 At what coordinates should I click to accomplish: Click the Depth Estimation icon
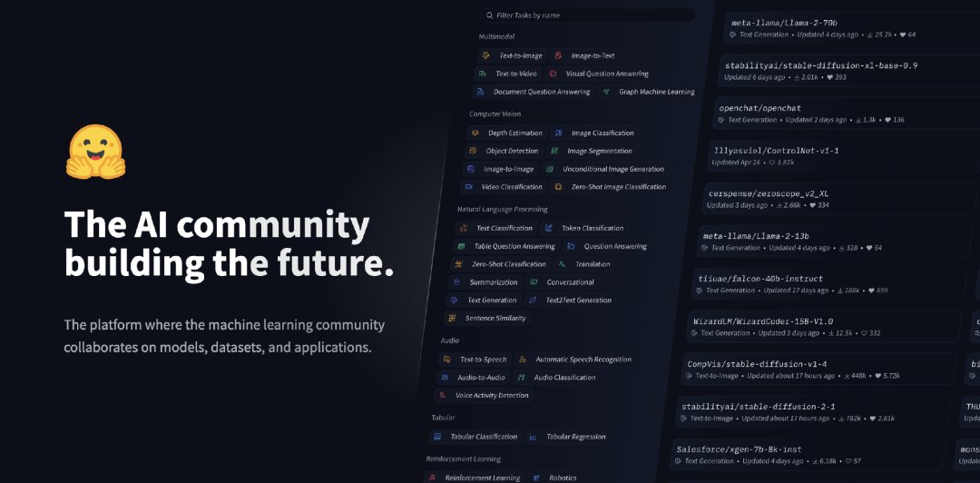point(475,133)
